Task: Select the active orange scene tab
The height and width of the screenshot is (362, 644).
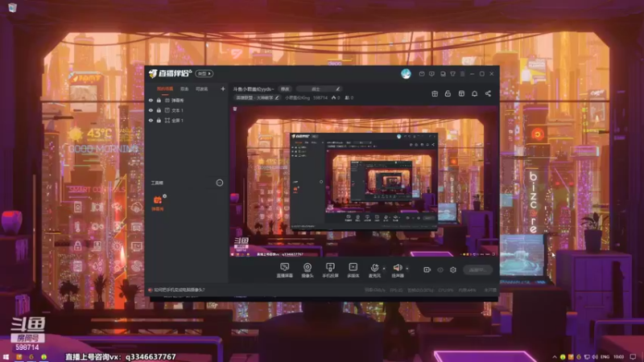Action: [165, 89]
